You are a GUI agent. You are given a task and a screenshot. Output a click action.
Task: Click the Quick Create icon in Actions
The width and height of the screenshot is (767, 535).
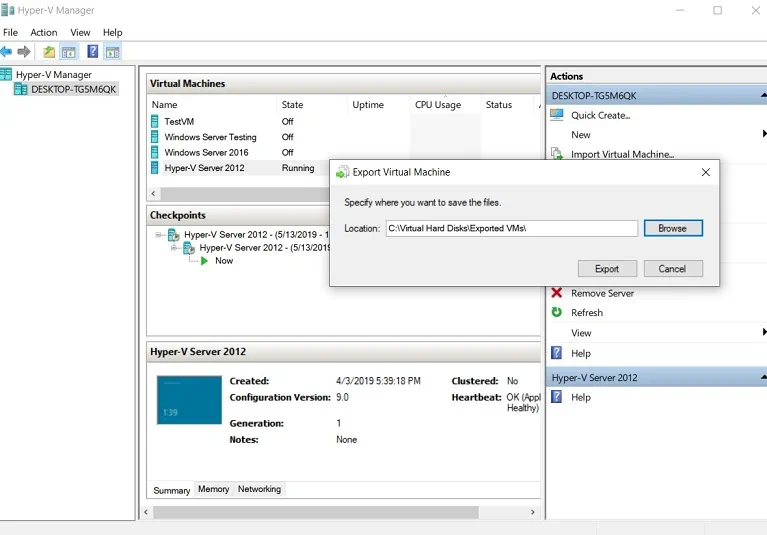point(557,115)
